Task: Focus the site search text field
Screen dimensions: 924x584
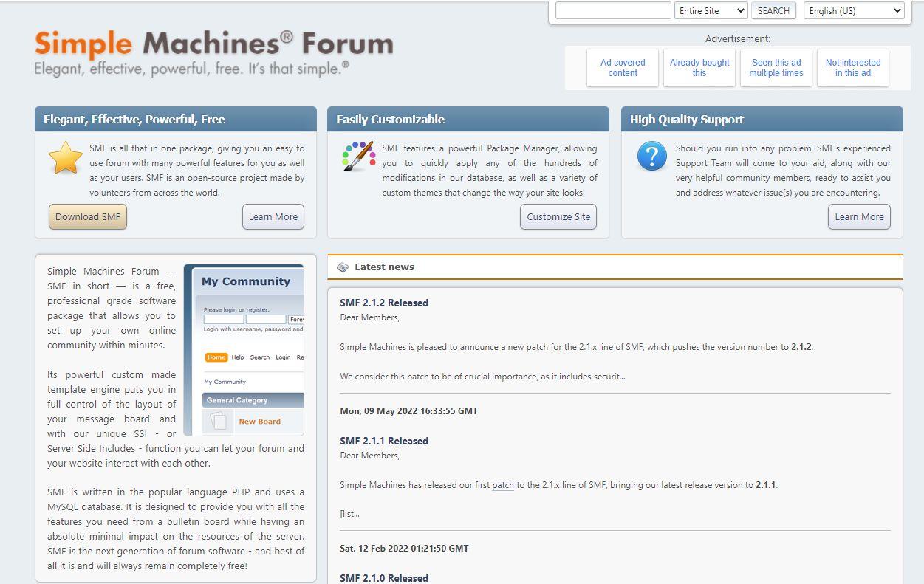Action: (613, 11)
